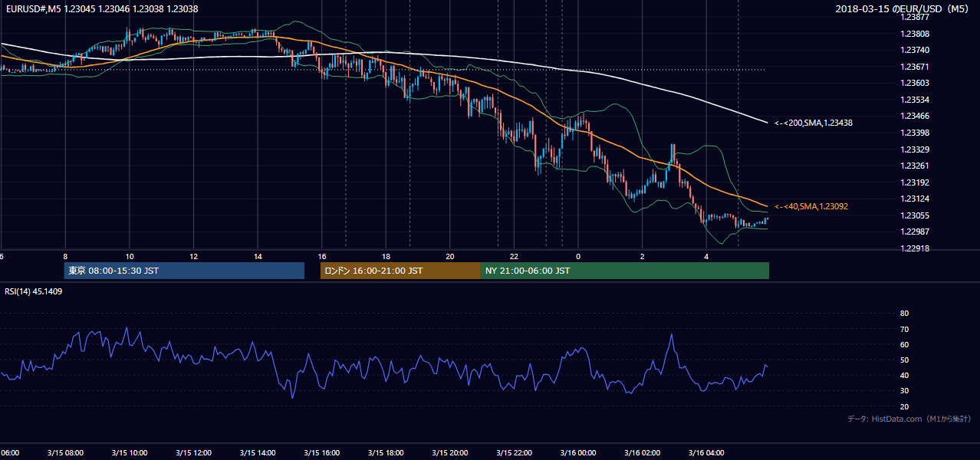Viewport: 980px width, 460px height.
Task: Click the RSI scale label 50
Action: point(905,360)
